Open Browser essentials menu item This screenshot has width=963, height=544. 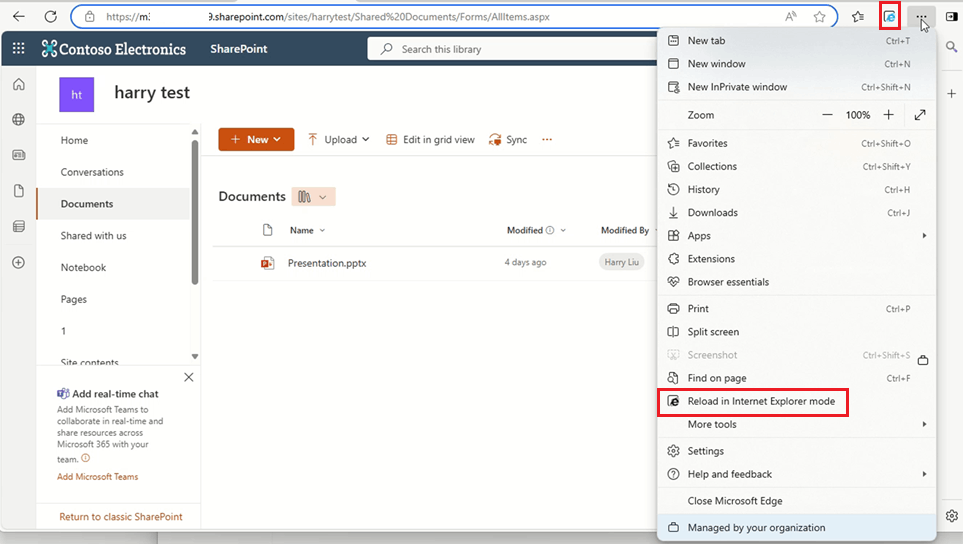click(x=797, y=282)
